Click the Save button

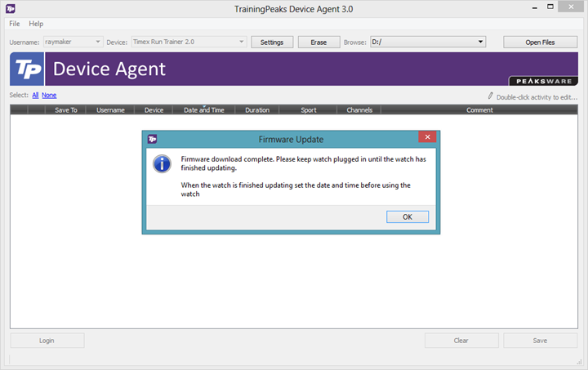[x=540, y=341]
